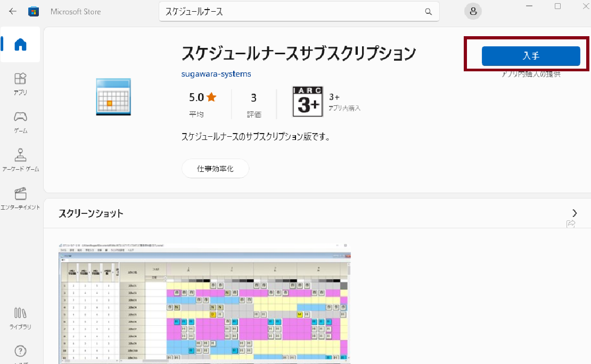The height and width of the screenshot is (364, 591).
Task: Click the description スケジュールナースのサブスクリプション版です
Action: coord(256,136)
